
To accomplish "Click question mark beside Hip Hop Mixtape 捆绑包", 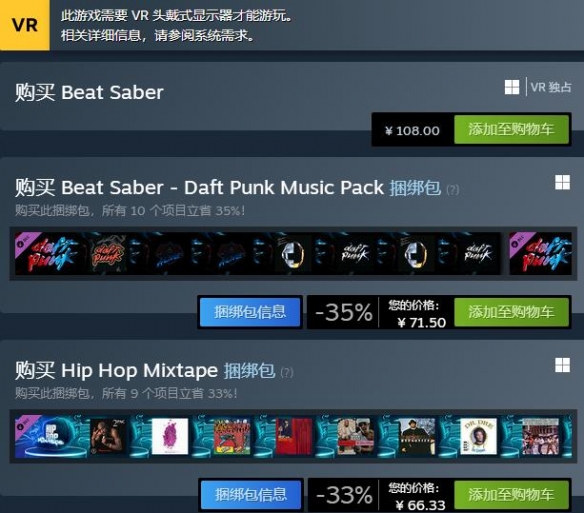I will [x=287, y=373].
